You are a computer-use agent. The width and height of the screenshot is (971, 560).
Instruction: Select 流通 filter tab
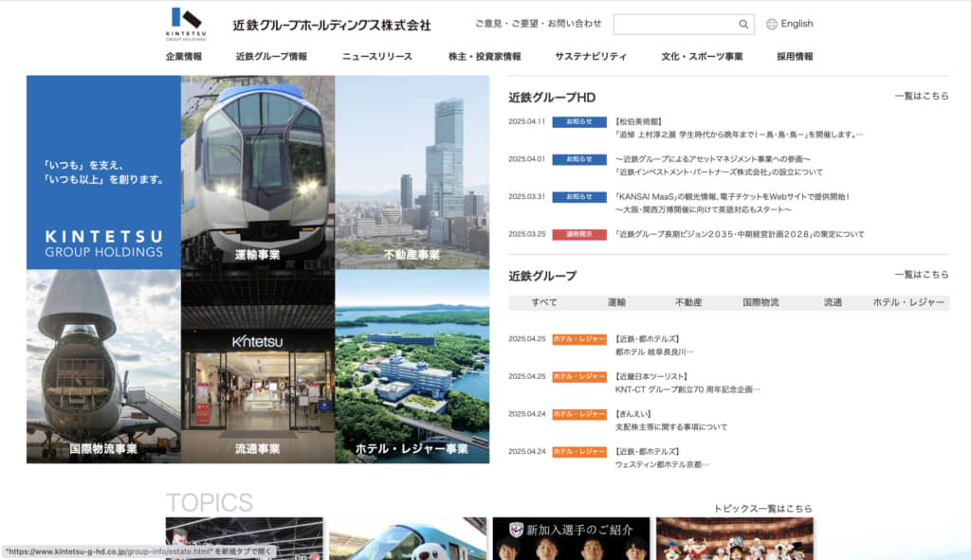point(833,302)
